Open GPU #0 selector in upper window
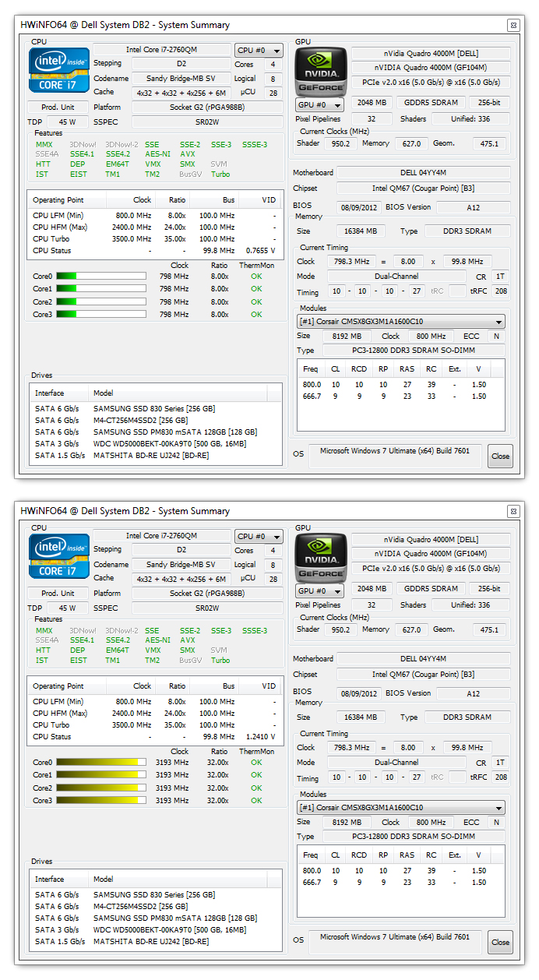The height and width of the screenshot is (980, 539). pyautogui.click(x=319, y=104)
